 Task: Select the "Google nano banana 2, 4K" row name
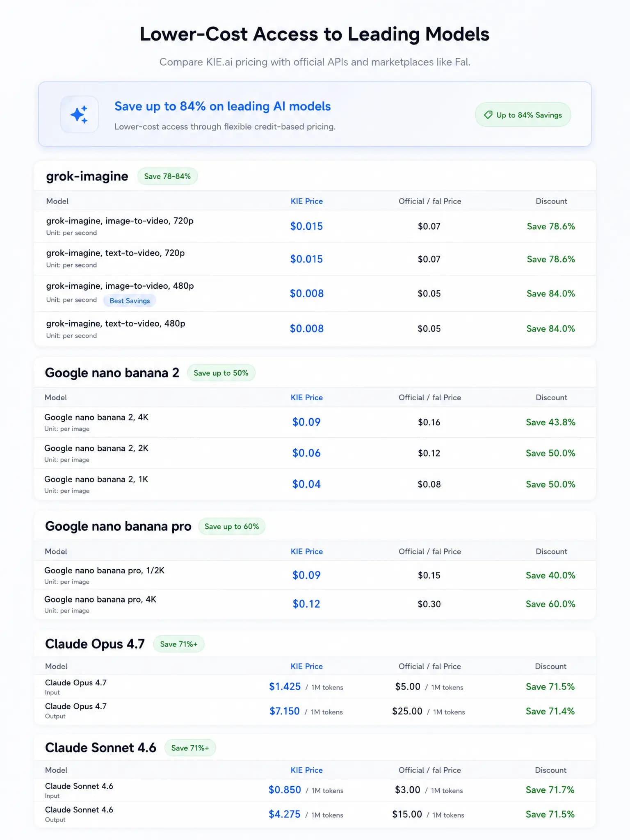click(96, 418)
